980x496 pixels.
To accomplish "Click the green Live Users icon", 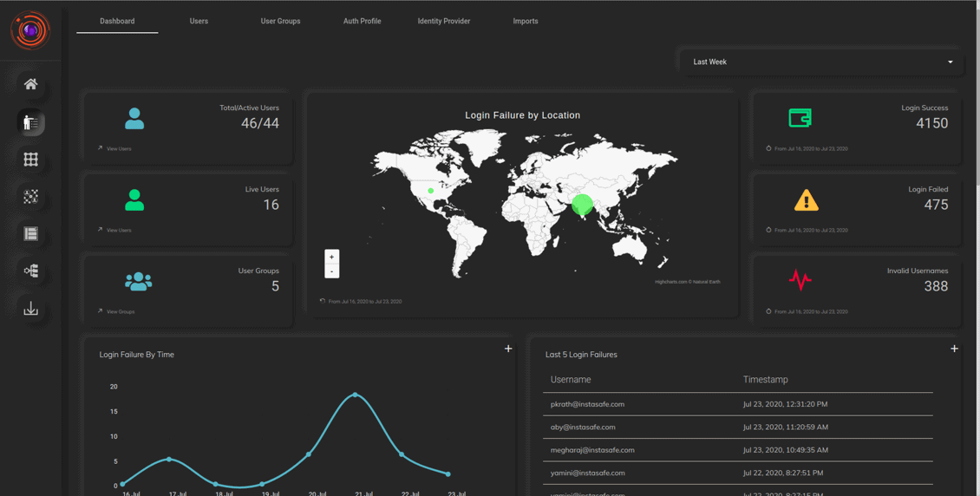I will click(x=134, y=200).
